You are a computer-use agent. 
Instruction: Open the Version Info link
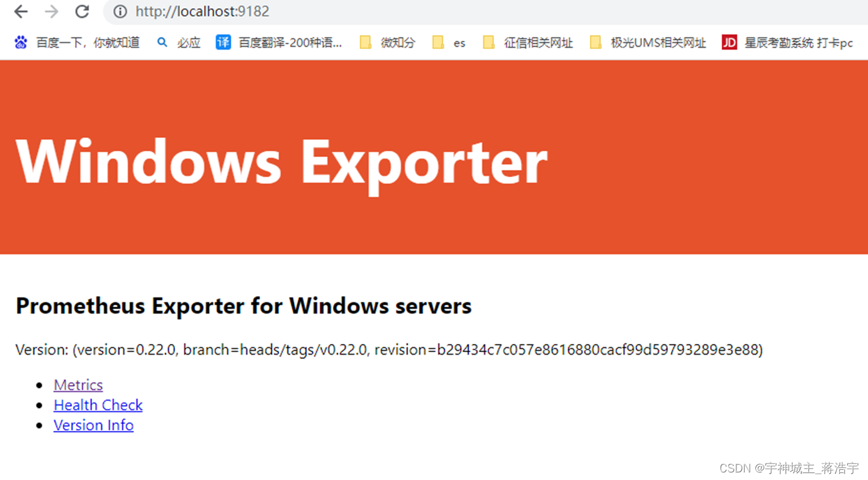[x=93, y=425]
